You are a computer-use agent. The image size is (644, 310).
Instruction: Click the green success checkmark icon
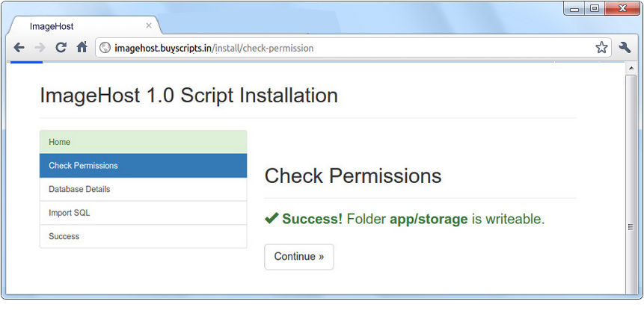(x=272, y=219)
